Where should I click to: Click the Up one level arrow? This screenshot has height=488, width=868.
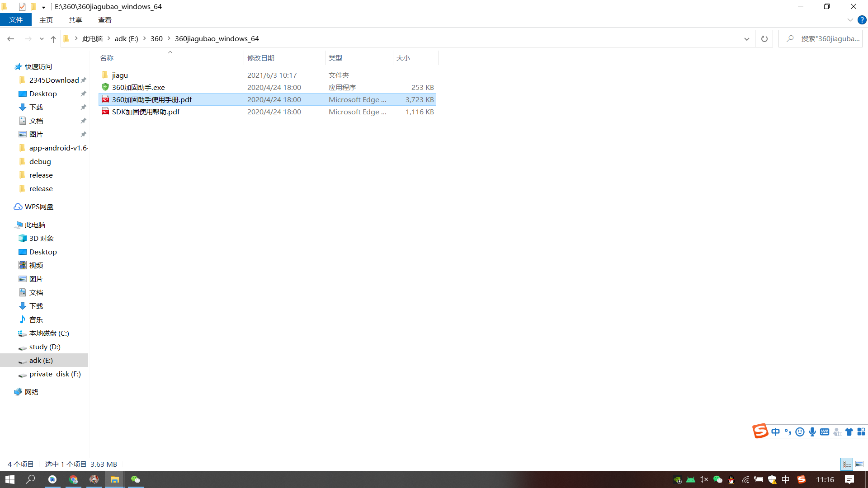53,39
